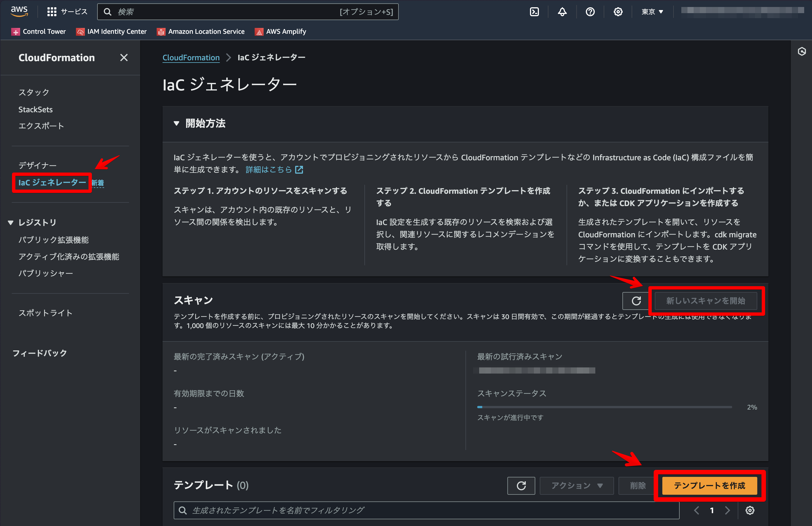Viewport: 812px width, 526px height.
Task: Click the magnifier icon in template filter
Action: 183,510
